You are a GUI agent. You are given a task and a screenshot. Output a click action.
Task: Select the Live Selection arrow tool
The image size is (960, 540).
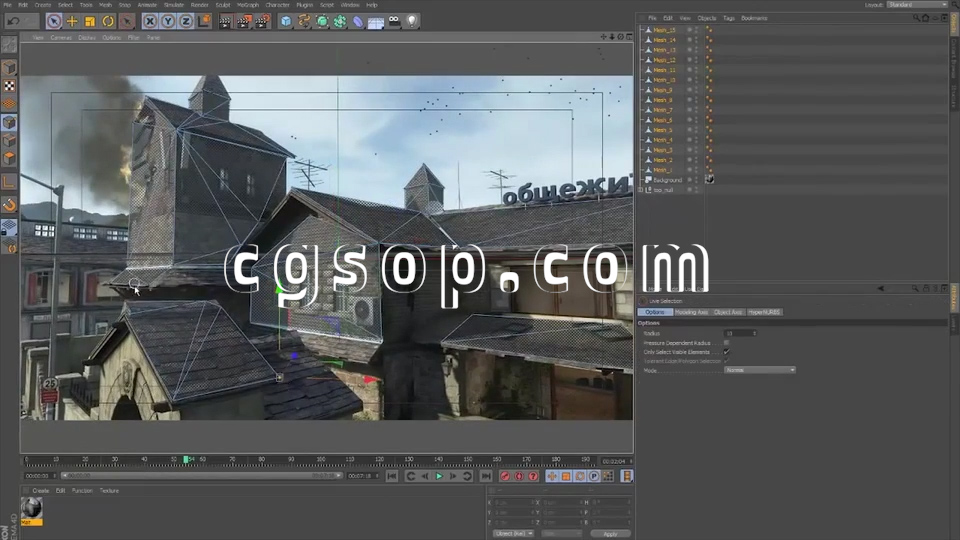pyautogui.click(x=54, y=21)
